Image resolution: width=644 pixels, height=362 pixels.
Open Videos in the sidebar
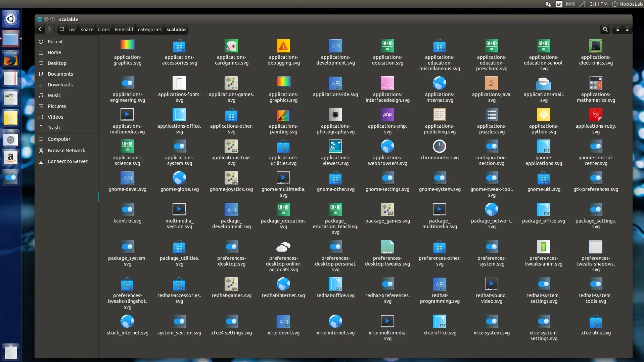tap(66, 117)
